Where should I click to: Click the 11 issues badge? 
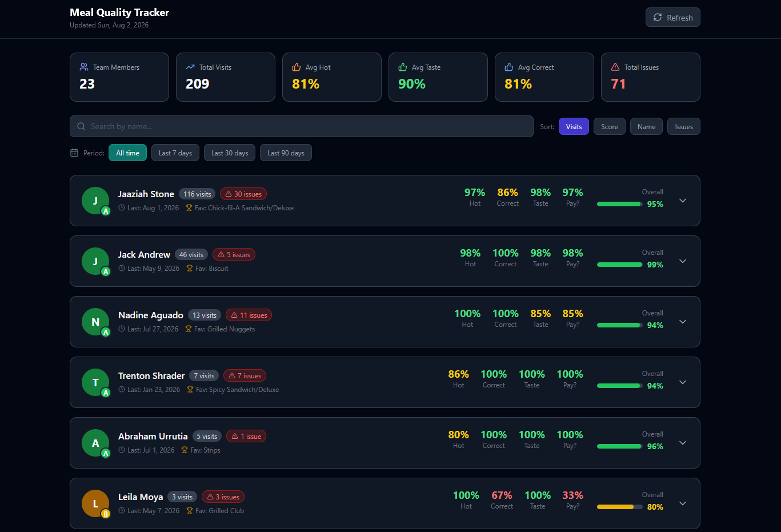point(249,315)
